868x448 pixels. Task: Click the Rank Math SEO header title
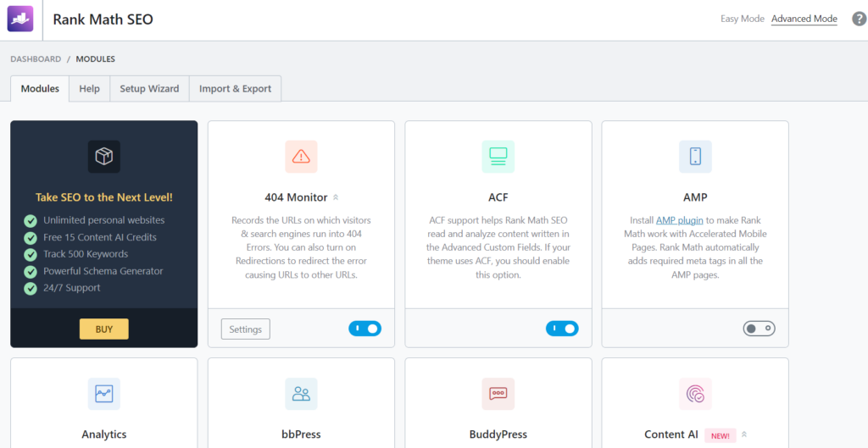(x=103, y=19)
